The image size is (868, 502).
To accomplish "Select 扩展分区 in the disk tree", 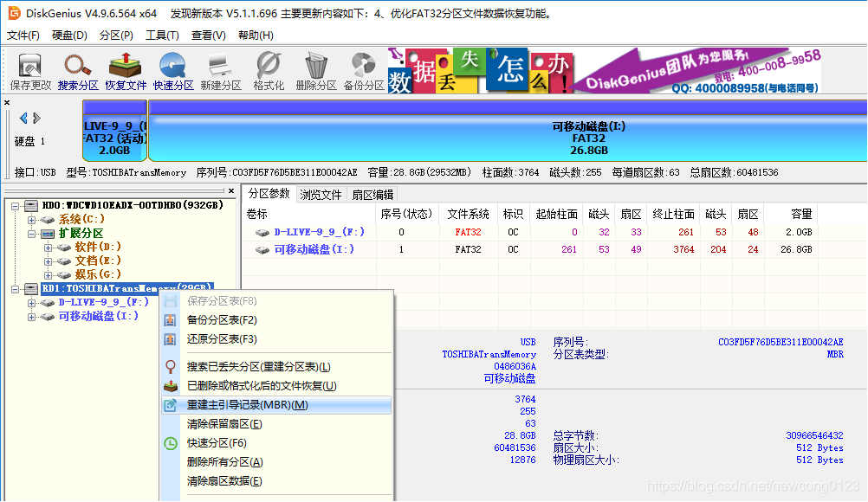I will pyautogui.click(x=81, y=234).
